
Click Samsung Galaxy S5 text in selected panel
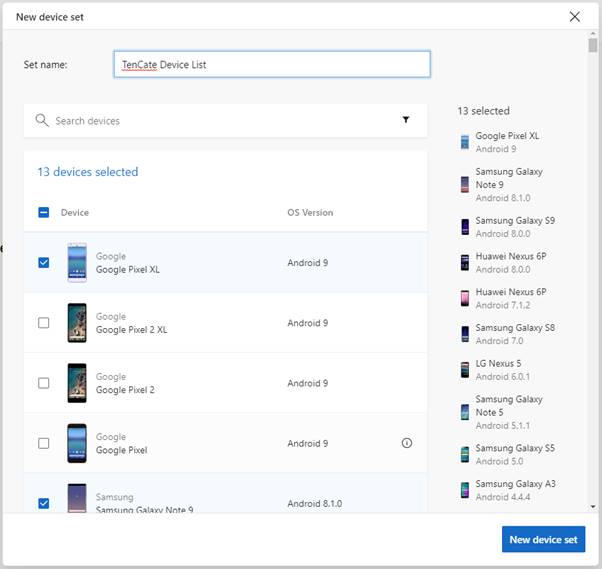click(515, 448)
